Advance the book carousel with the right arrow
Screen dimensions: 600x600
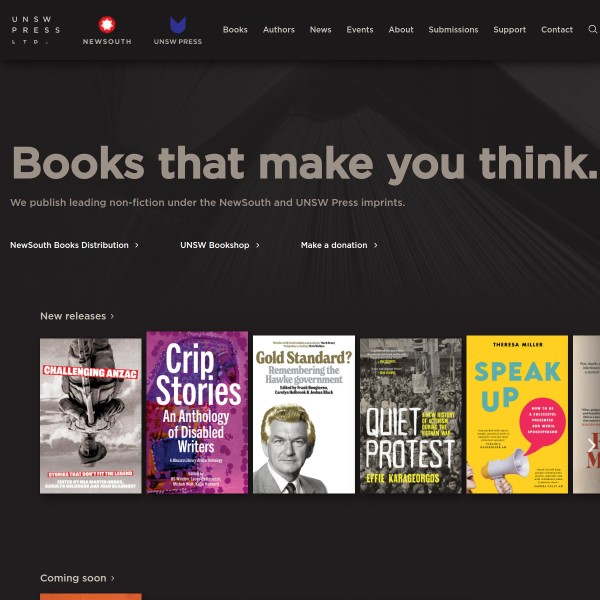(x=591, y=445)
